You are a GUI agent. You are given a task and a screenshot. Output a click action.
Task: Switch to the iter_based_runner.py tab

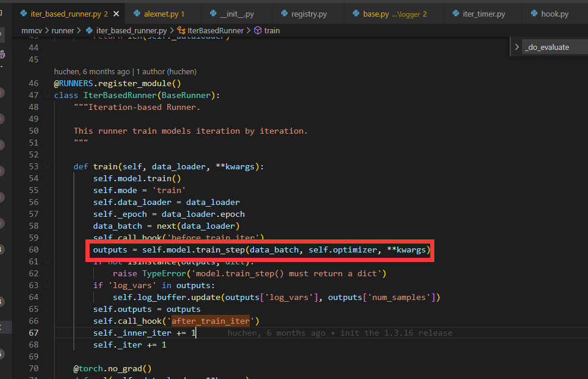(69, 14)
